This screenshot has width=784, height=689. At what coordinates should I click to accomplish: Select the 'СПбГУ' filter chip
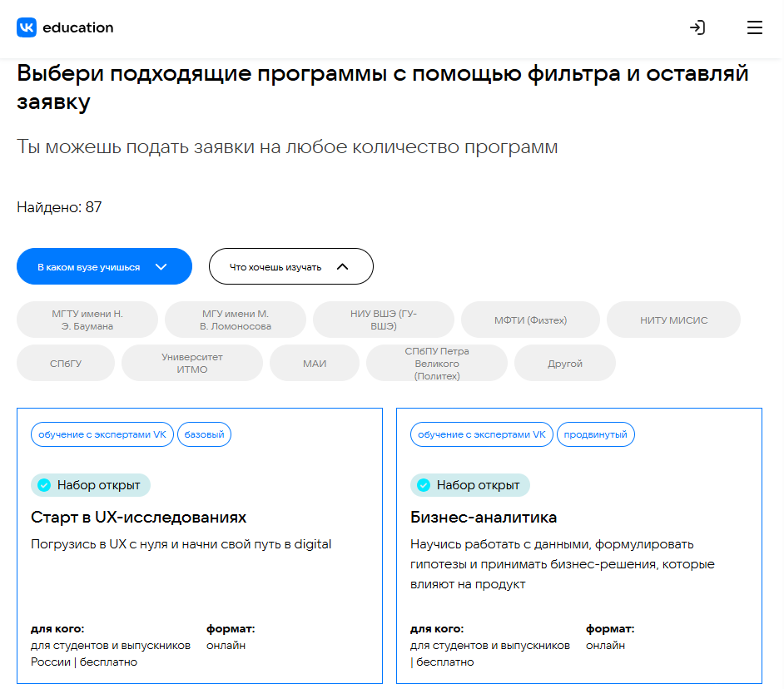(x=66, y=364)
